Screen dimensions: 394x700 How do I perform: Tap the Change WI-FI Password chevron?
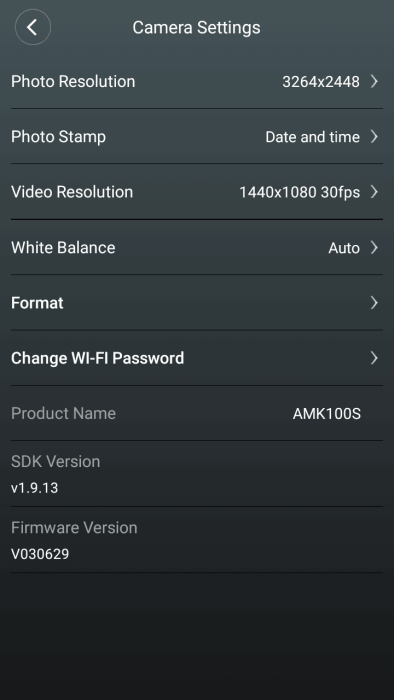(x=374, y=358)
